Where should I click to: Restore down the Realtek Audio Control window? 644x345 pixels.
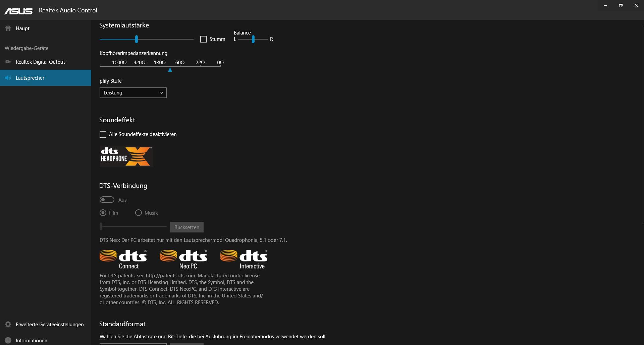click(621, 5)
